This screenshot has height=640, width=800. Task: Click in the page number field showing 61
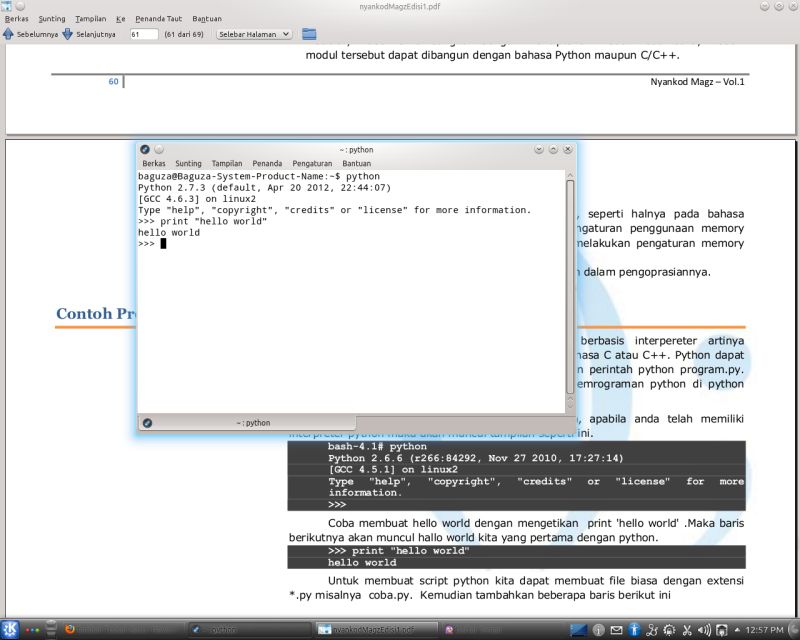tap(143, 34)
